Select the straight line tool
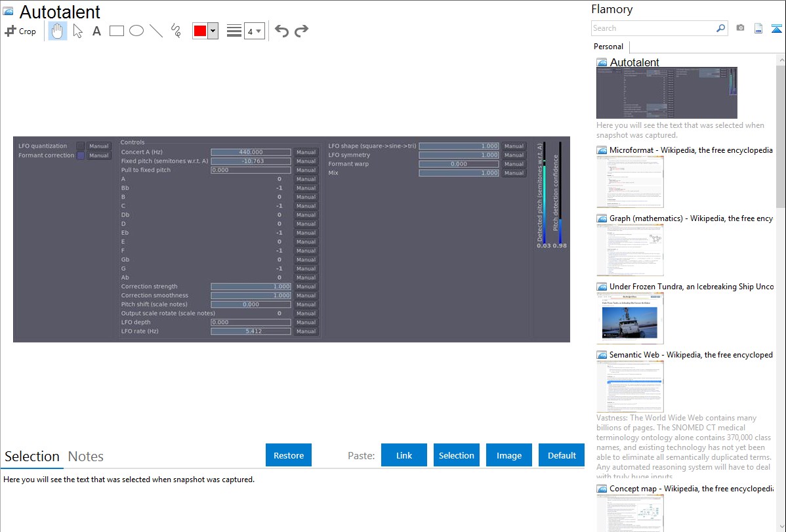786x532 pixels. pos(156,31)
